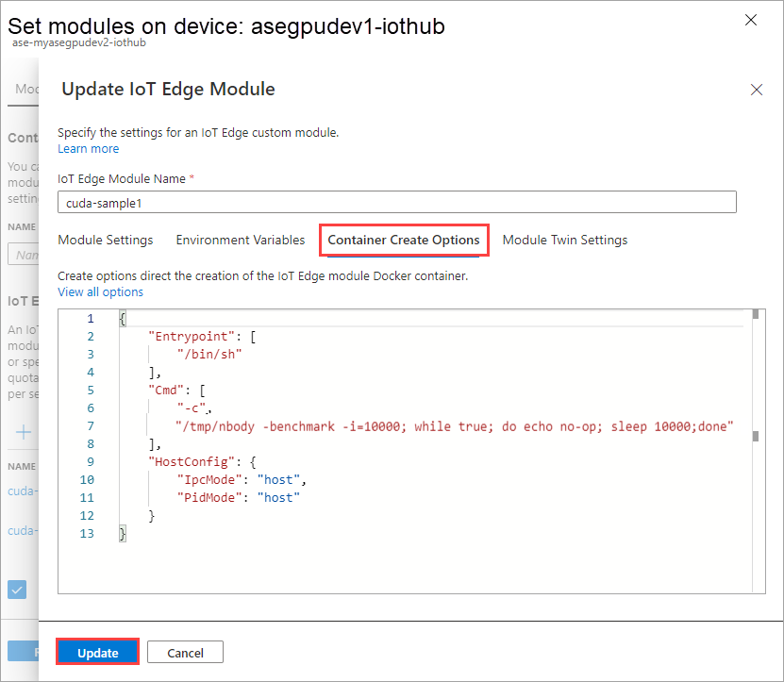Select the Container Create Options tab
784x682 pixels.
click(404, 240)
